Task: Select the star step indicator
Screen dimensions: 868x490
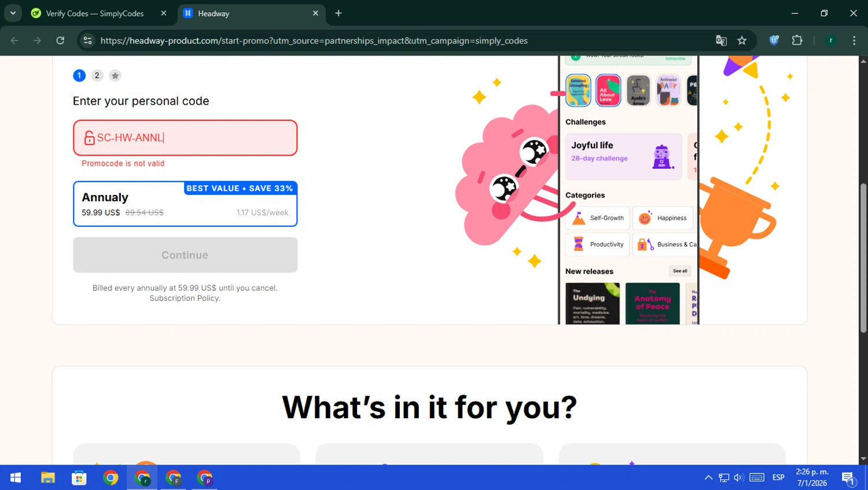Action: pyautogui.click(x=115, y=75)
